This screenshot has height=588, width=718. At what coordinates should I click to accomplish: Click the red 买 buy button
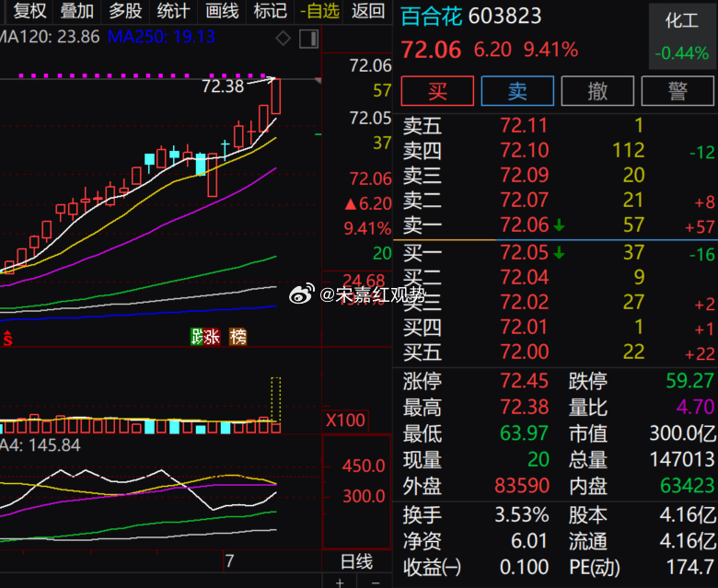437,91
